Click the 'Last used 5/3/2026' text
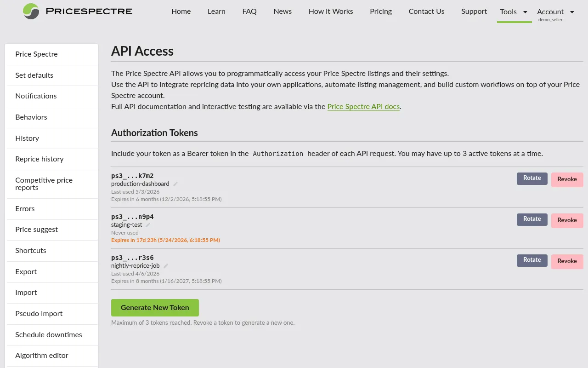The width and height of the screenshot is (588, 368). [136, 192]
